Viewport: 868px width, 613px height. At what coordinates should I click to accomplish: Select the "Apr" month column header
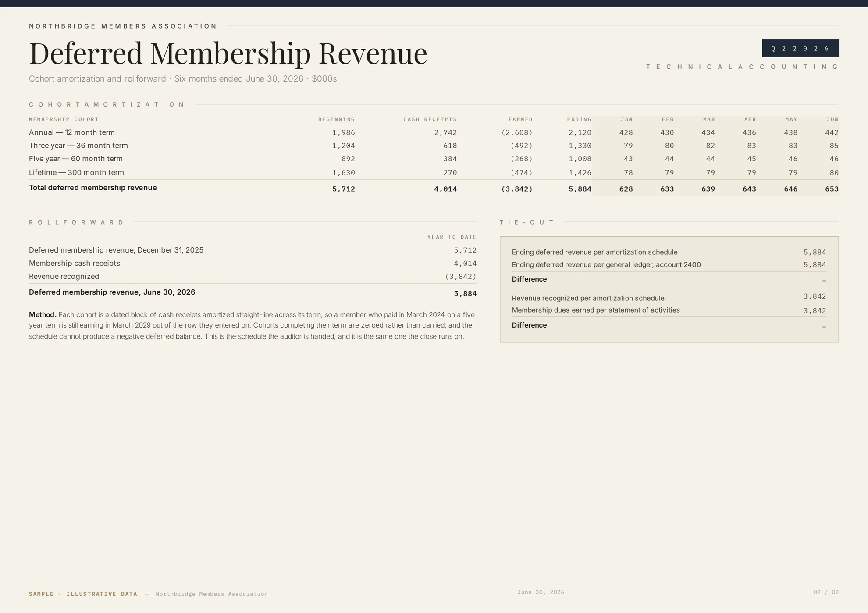point(750,119)
